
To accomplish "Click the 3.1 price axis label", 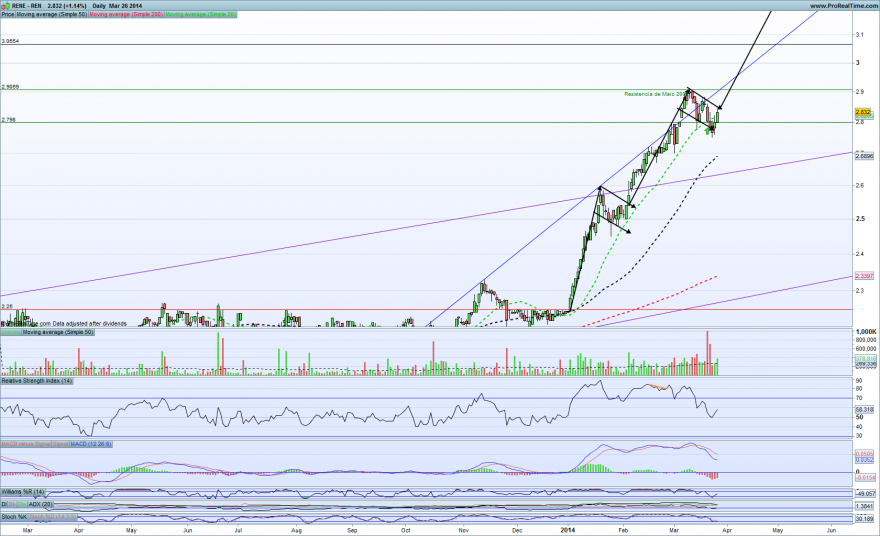I will (x=859, y=35).
